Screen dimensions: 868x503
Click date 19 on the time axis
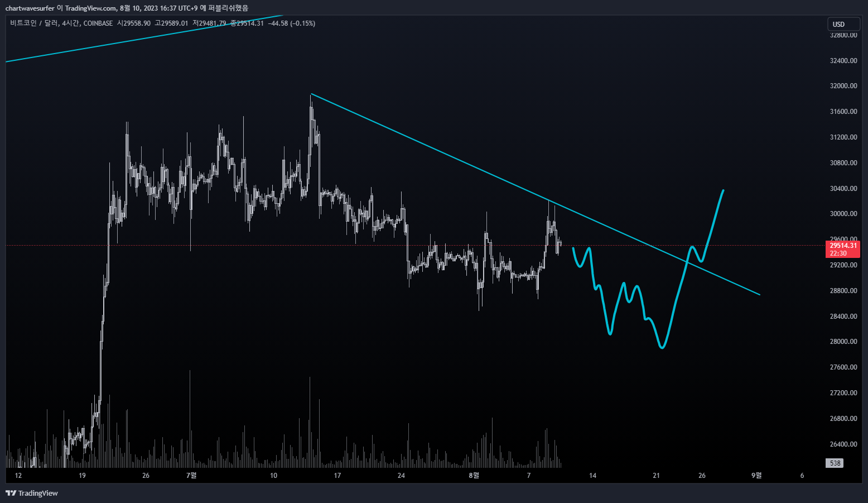tap(82, 476)
